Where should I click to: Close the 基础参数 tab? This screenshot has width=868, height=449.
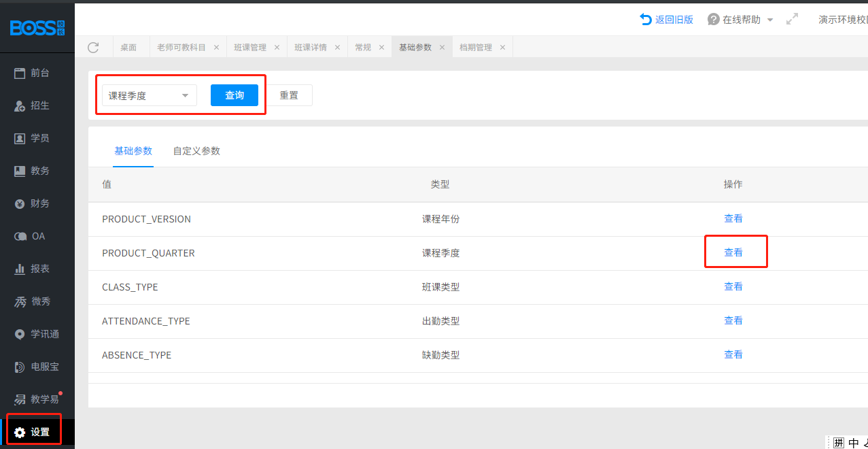pos(442,48)
